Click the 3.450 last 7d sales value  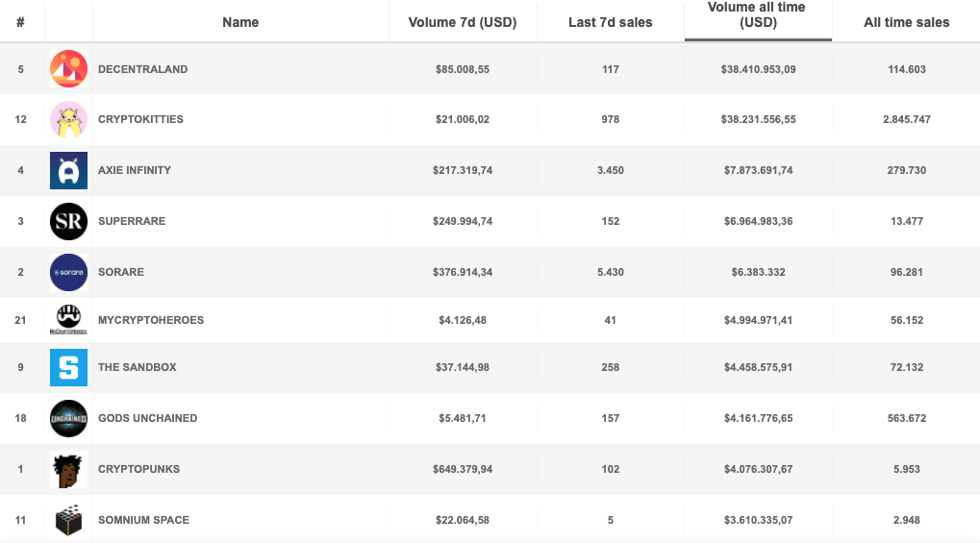[x=611, y=170]
